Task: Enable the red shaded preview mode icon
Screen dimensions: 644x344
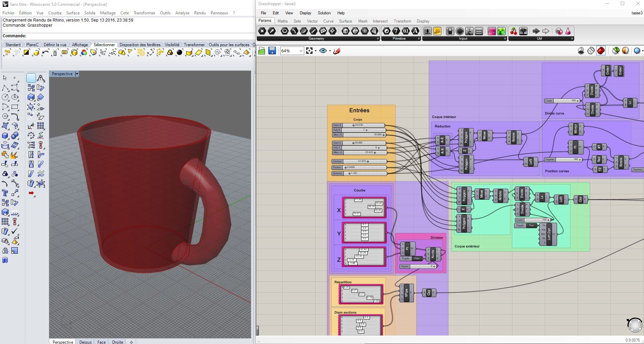Action: click(601, 51)
